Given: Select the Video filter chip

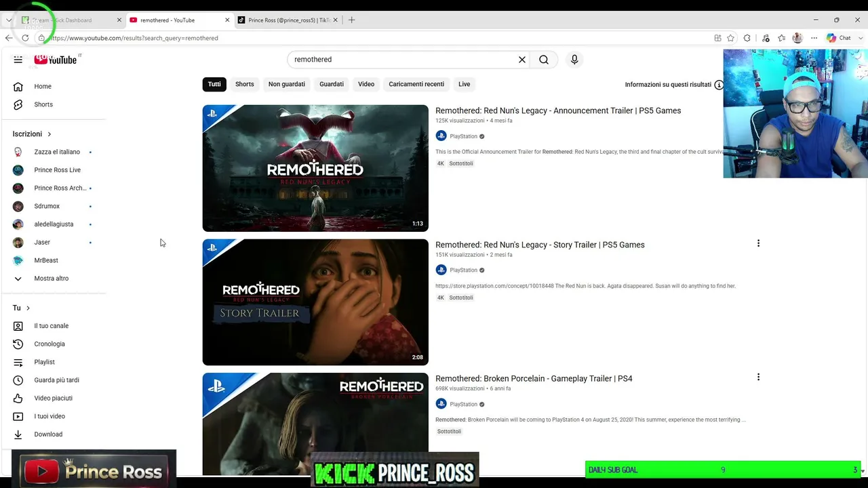Looking at the screenshot, I should point(366,84).
